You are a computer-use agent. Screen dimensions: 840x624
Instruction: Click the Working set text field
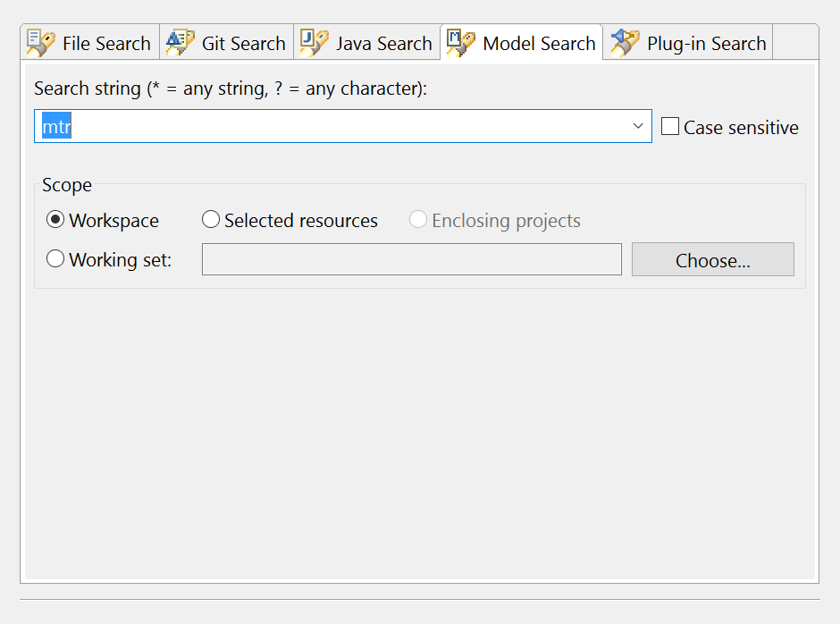(x=412, y=259)
